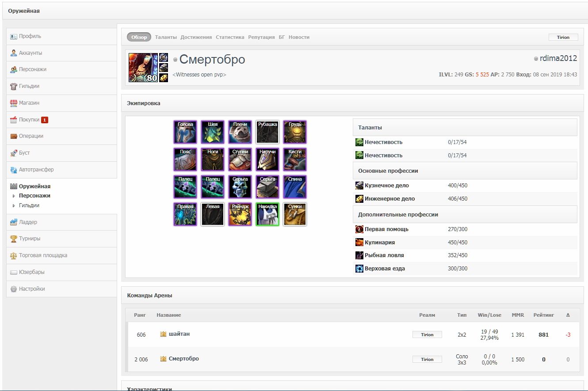Viewport: 588px width, 391px height.
Task: Open Турниры in the sidebar
Action: tap(61, 239)
